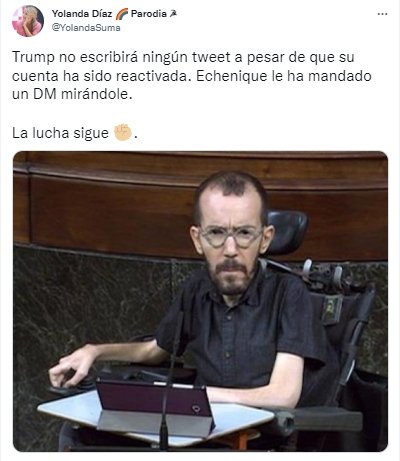
Task: Open the attached photo in the tweet
Action: 200,301
